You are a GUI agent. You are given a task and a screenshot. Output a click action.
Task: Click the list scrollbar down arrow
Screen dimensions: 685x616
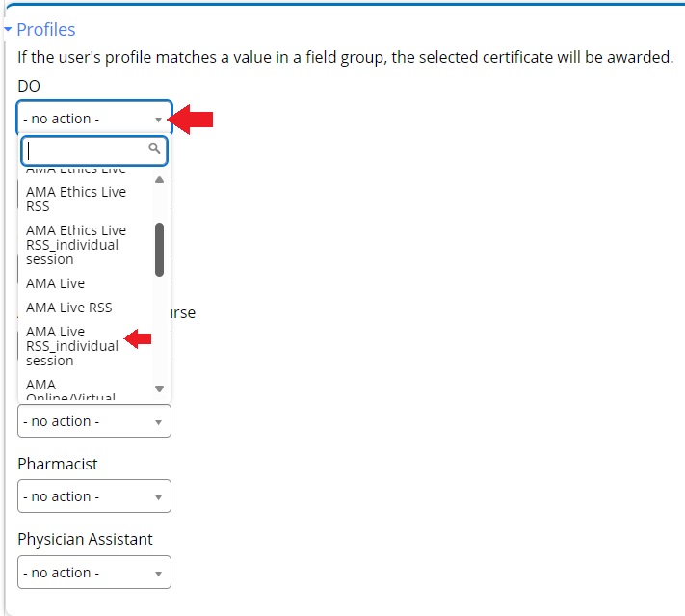159,388
